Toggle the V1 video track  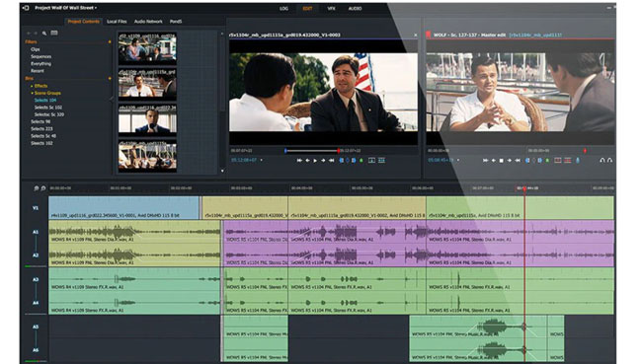point(36,208)
